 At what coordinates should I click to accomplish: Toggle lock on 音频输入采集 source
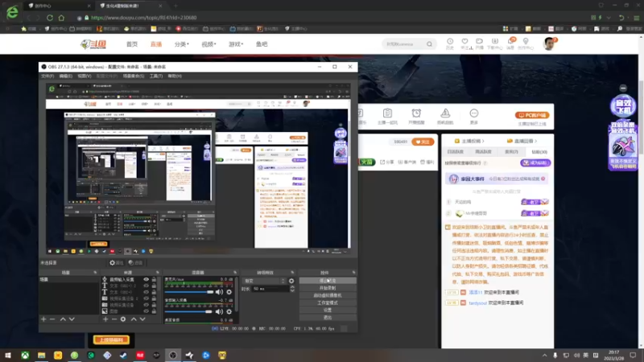pyautogui.click(x=154, y=279)
